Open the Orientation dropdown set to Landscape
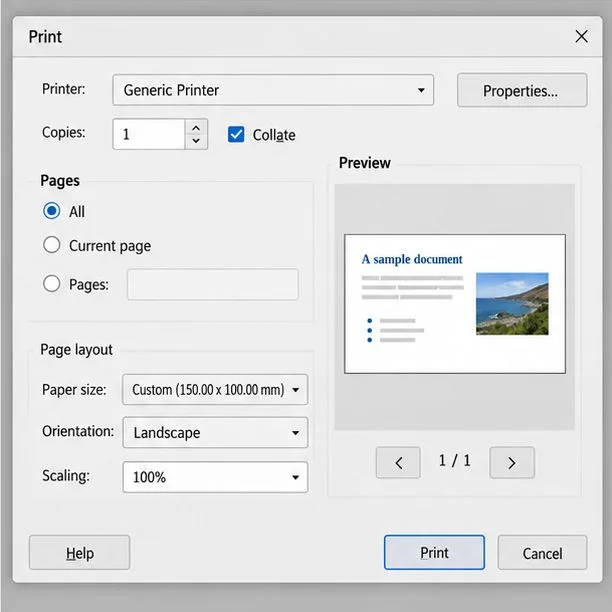The image size is (612, 612). coord(215,432)
